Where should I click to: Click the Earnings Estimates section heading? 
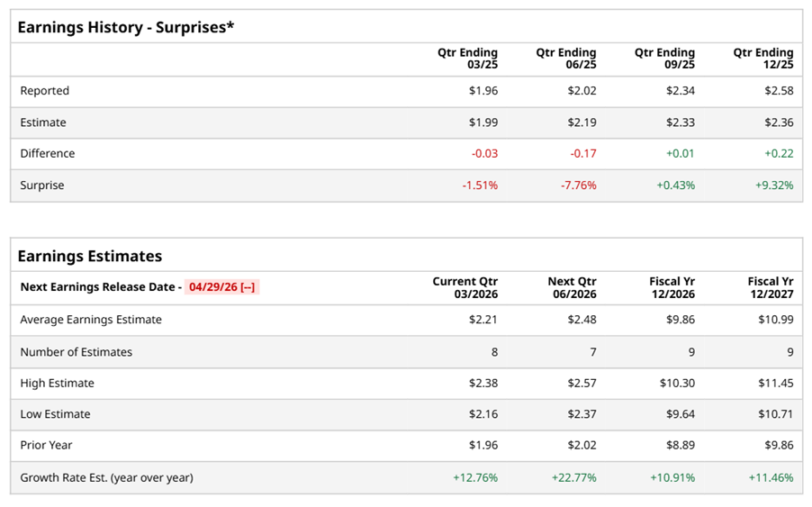point(90,256)
